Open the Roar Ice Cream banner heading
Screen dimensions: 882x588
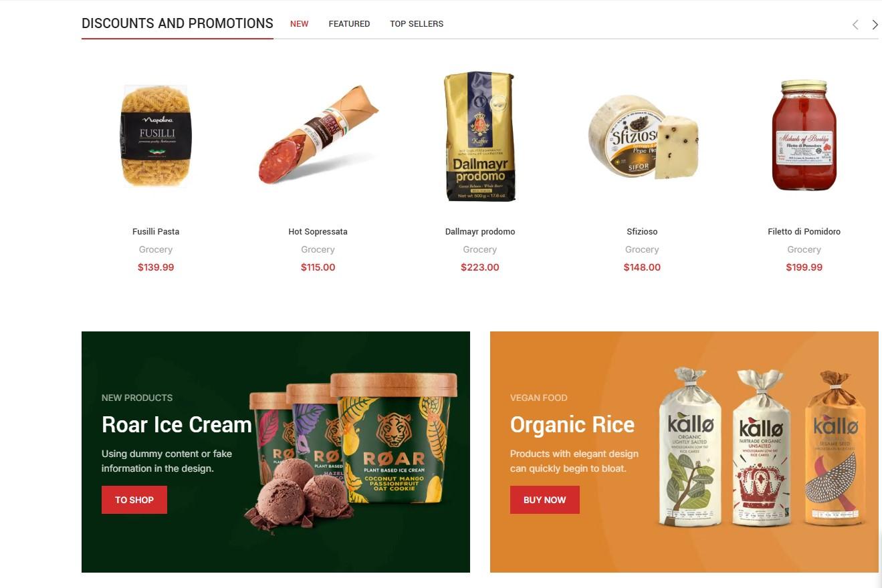coord(177,425)
